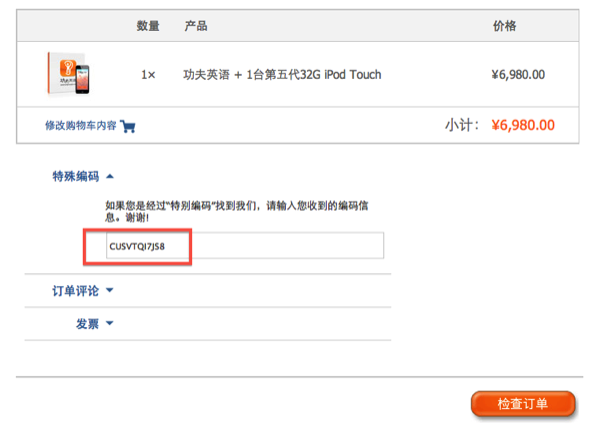
Task: Click the 小计 subtotal label
Action: [x=462, y=125]
